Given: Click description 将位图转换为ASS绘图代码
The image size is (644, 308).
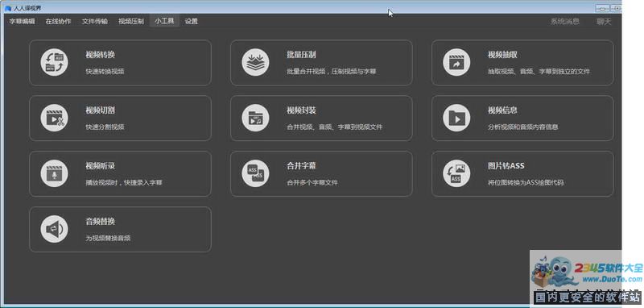Looking at the screenshot, I should pyautogui.click(x=526, y=182).
